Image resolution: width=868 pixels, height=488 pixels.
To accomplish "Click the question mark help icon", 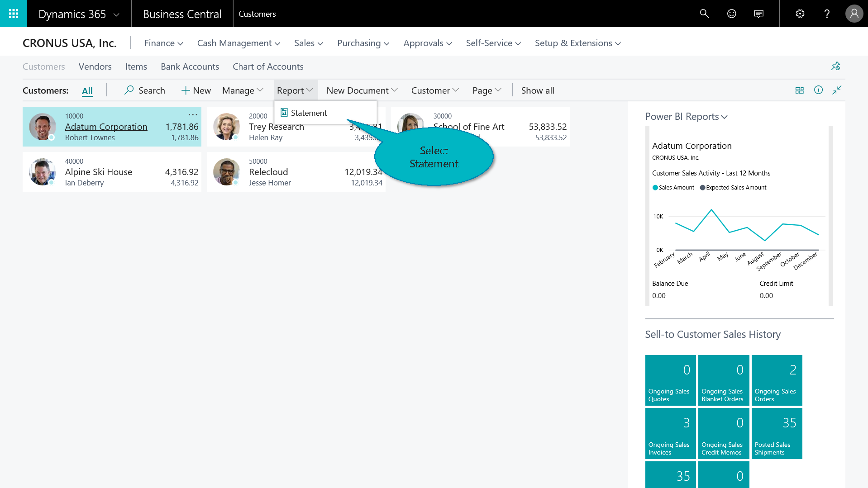I will (x=827, y=14).
